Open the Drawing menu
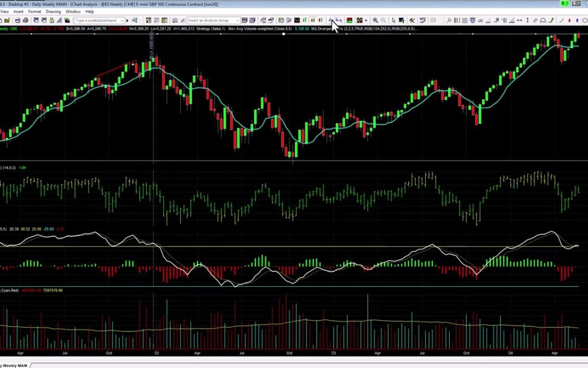 click(53, 11)
